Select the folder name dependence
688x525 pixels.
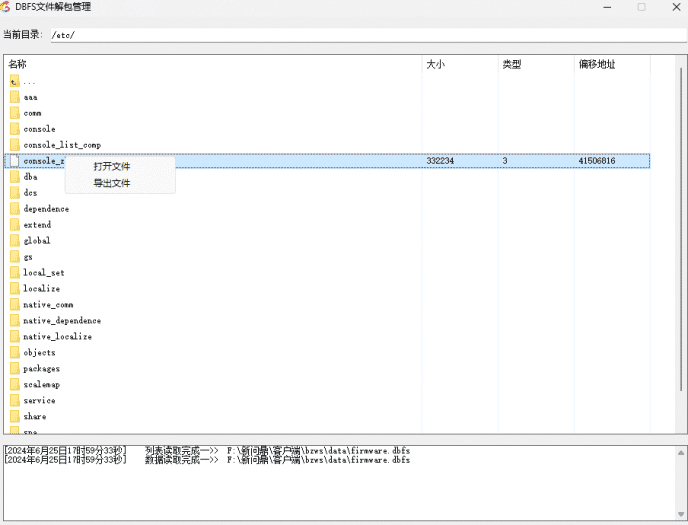tap(46, 209)
